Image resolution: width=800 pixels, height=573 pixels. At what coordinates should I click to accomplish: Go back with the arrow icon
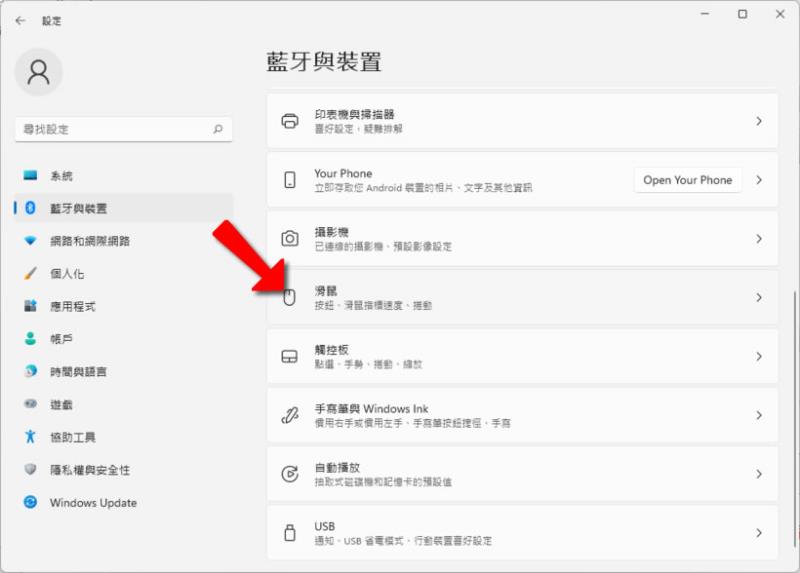(20, 20)
